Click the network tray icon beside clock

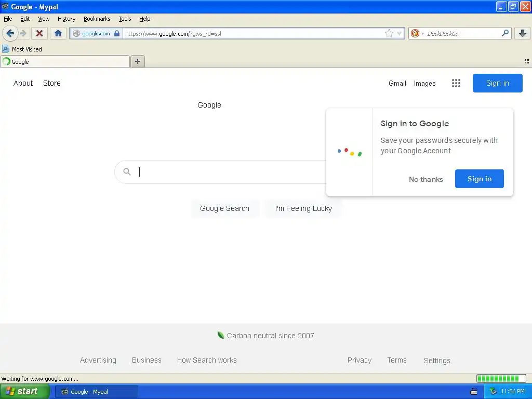coord(493,392)
